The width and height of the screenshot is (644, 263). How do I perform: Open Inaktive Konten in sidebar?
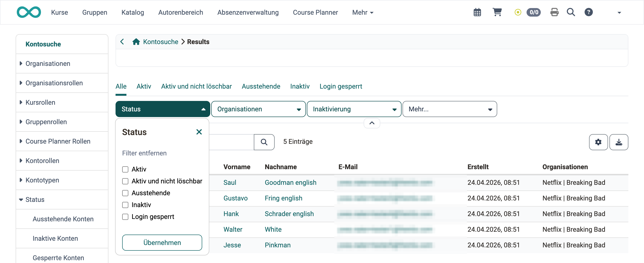(55, 238)
